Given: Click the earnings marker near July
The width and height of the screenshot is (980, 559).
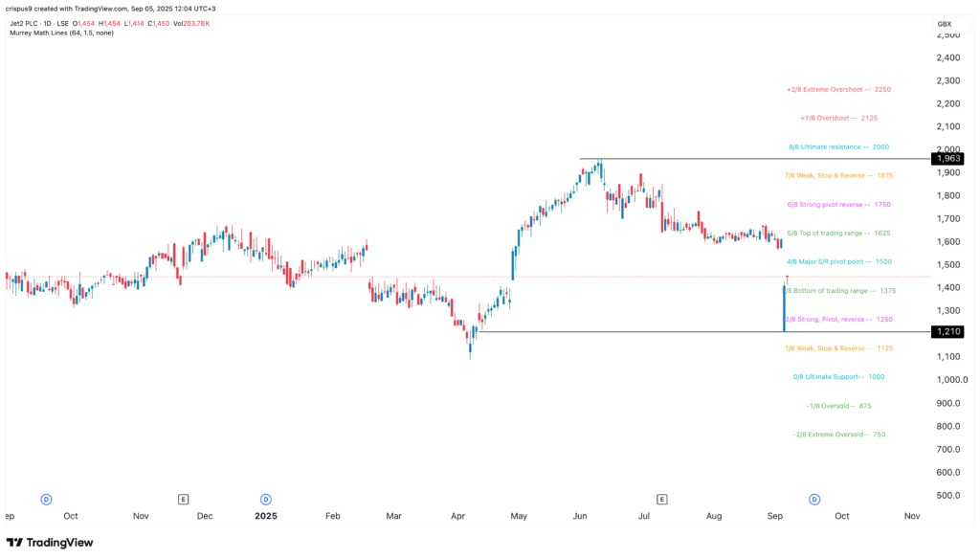Looking at the screenshot, I should [662, 499].
